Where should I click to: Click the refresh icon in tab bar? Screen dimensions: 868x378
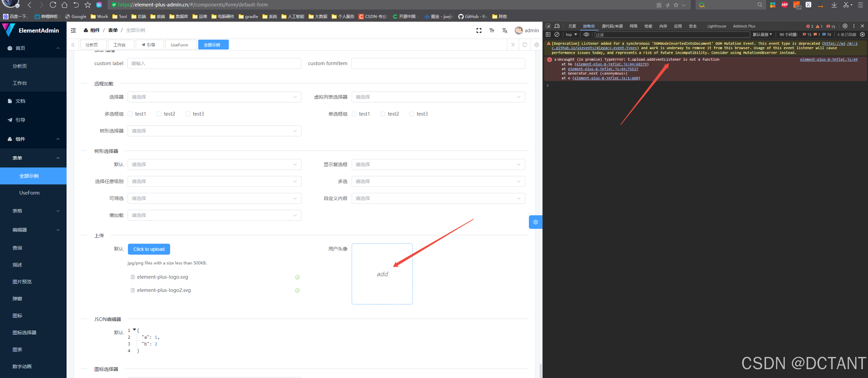tap(524, 45)
